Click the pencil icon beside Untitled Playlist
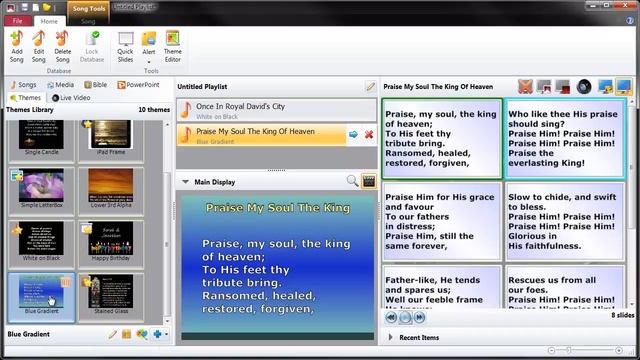Image resolution: width=640 pixels, height=360 pixels. coord(370,87)
